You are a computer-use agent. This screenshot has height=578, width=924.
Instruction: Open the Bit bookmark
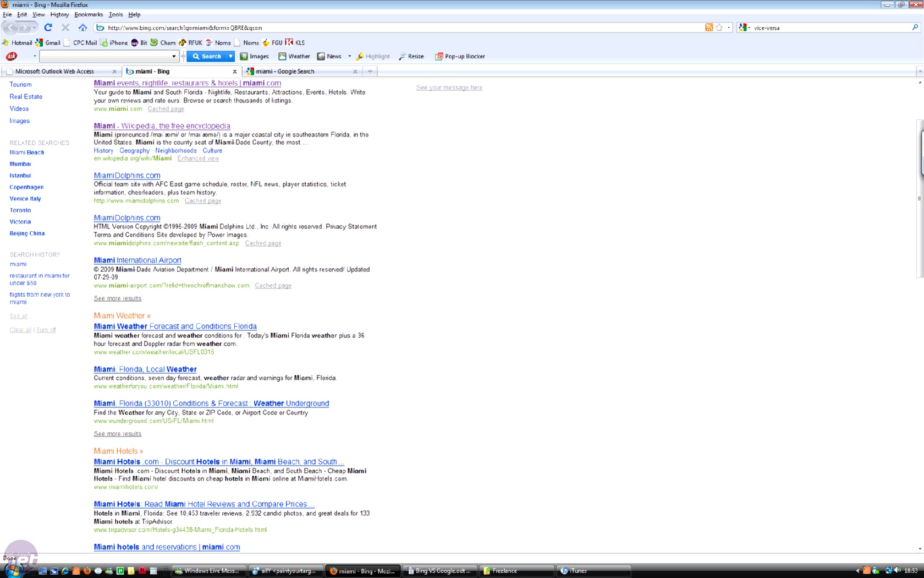(139, 42)
